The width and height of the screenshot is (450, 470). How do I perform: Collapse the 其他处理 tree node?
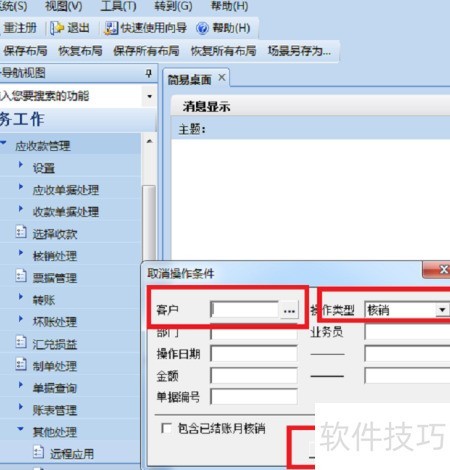(20, 429)
